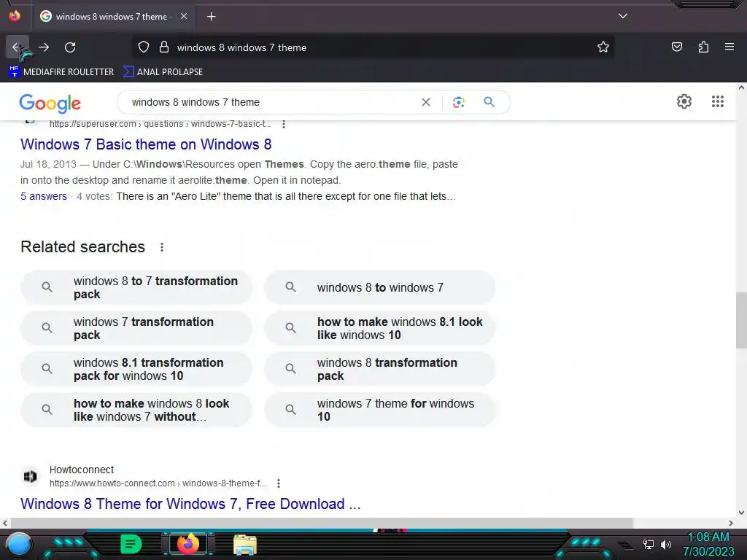Screen dimensions: 747x560
Task: Close the 'windows 8 windows 7 theme' tab
Action: point(184,16)
